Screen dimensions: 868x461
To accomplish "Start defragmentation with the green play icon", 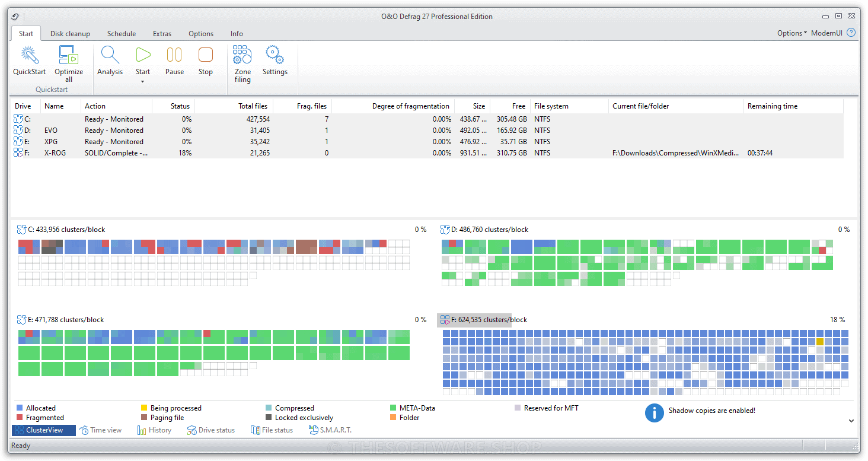I will point(143,55).
